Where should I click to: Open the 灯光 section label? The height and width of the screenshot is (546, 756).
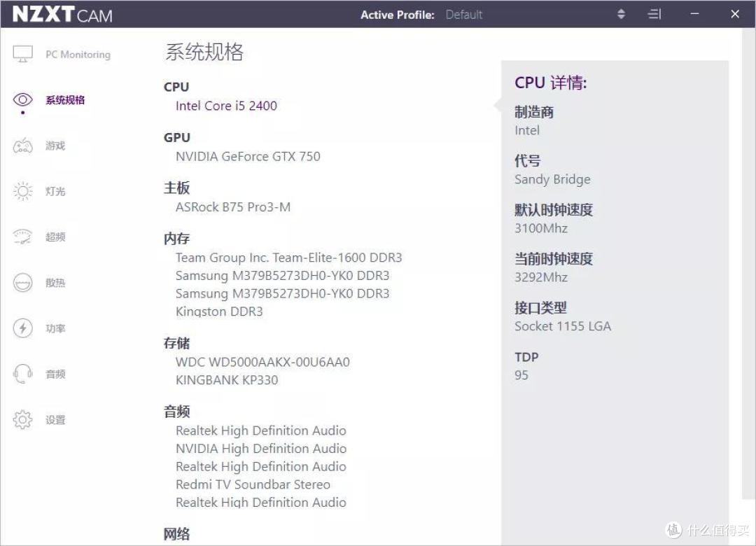click(55, 192)
